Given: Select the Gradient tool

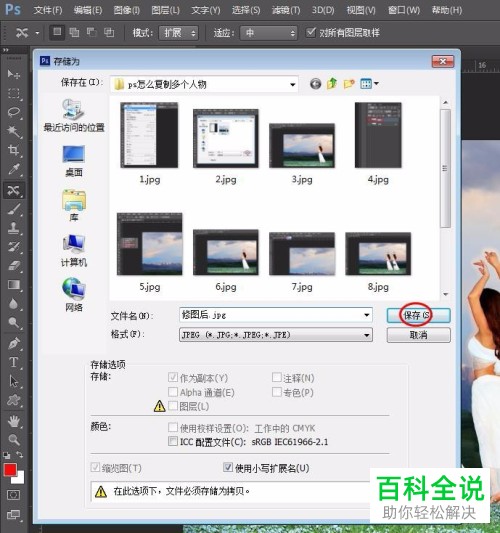Looking at the screenshot, I should pyautogui.click(x=14, y=284).
